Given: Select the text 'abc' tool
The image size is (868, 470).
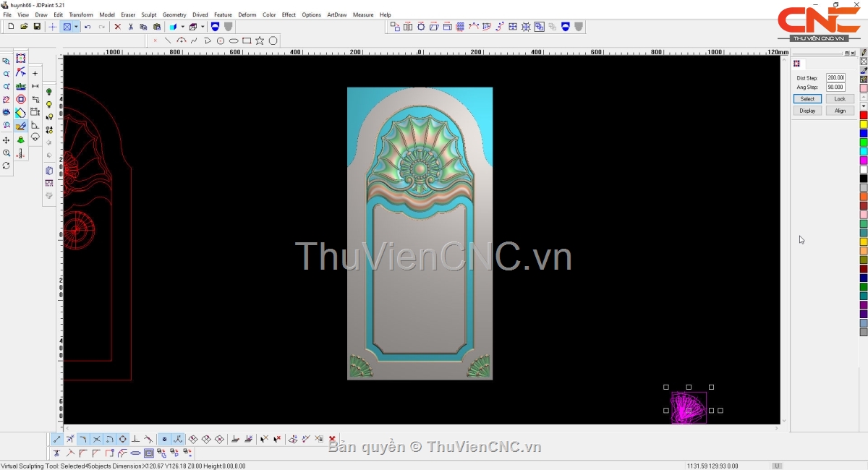Looking at the screenshot, I should coord(21,86).
